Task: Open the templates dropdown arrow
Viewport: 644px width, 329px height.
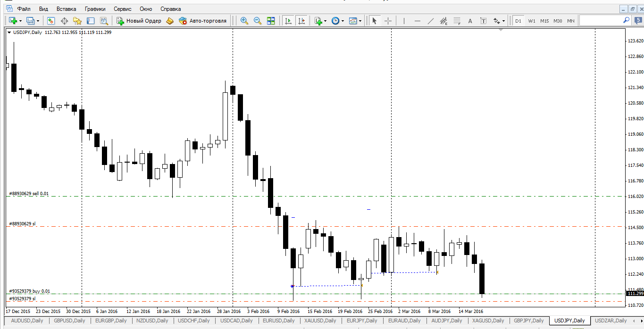Action: point(360,21)
